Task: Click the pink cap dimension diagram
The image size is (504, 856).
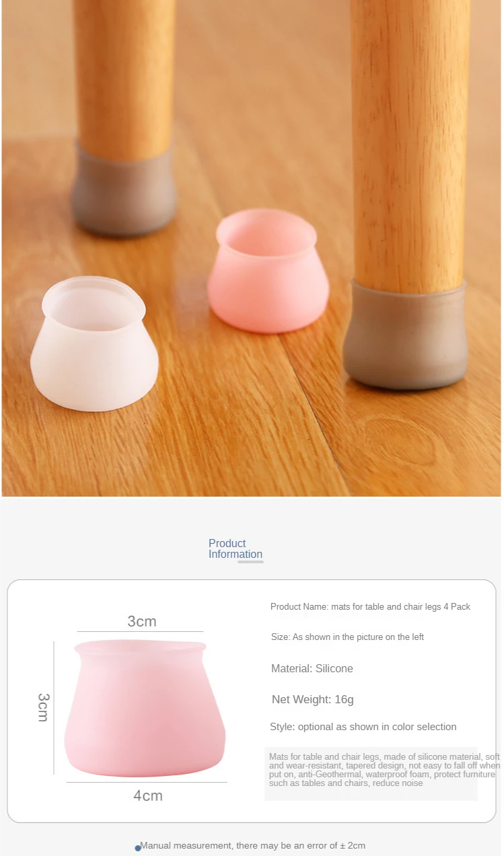Action: pos(145,707)
